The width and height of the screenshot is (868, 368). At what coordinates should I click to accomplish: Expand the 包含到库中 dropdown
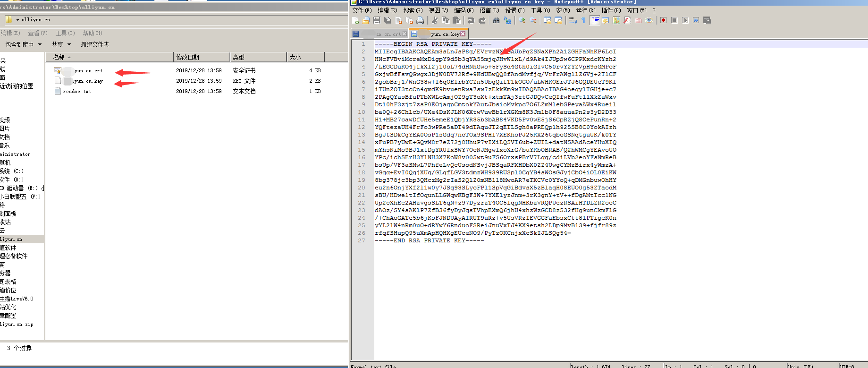pyautogui.click(x=40, y=44)
